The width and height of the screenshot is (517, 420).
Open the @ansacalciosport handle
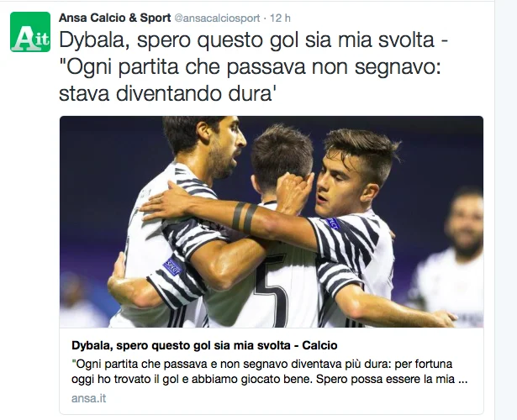click(x=217, y=18)
